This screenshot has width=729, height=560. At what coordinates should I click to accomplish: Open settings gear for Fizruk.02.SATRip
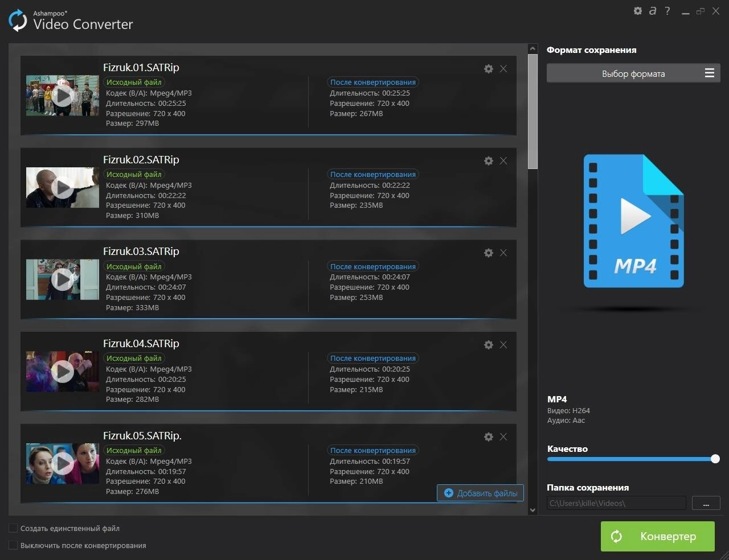488,161
